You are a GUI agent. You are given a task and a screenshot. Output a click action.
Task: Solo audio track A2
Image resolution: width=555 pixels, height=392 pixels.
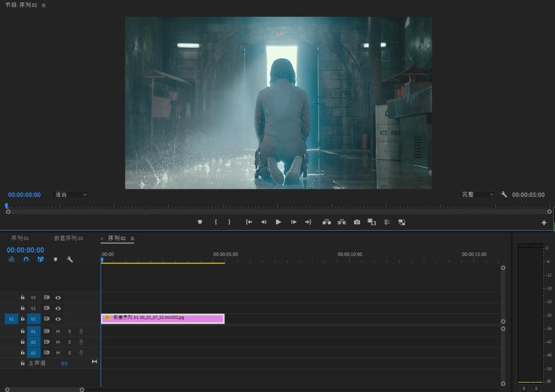pyautogui.click(x=69, y=342)
